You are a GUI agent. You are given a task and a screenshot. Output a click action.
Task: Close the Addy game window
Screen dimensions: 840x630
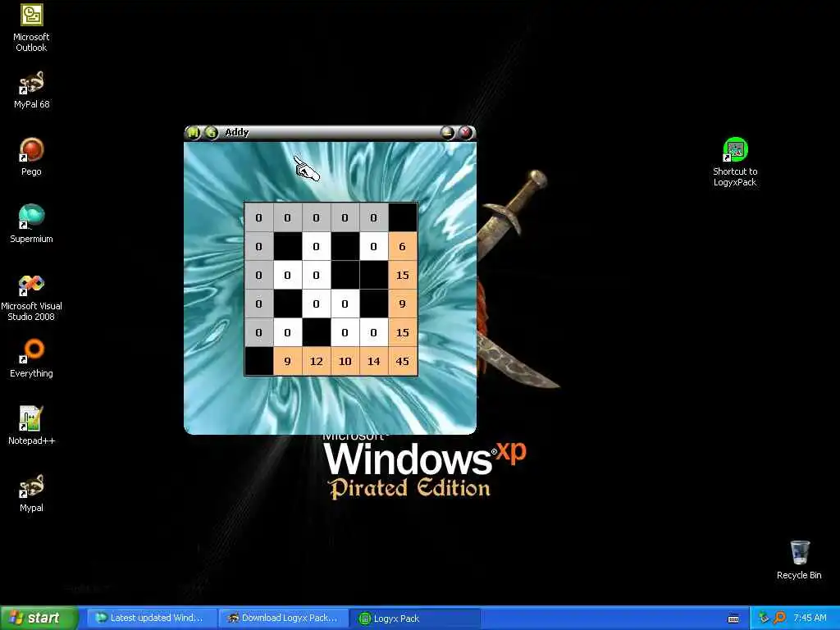point(466,132)
